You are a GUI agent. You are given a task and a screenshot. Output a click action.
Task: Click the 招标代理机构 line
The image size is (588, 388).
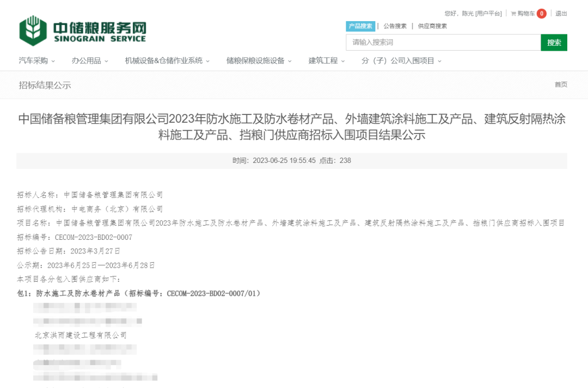[90, 209]
